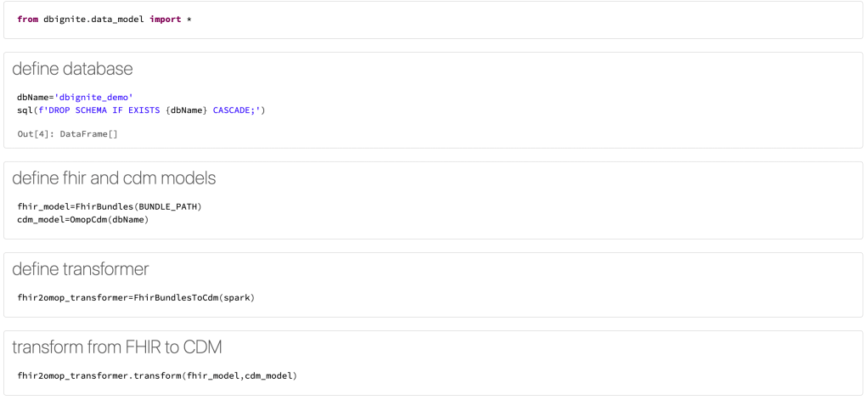Select the 'define fhir and cdm models' heading
Viewport: 868px width, 400px height.
[114, 178]
